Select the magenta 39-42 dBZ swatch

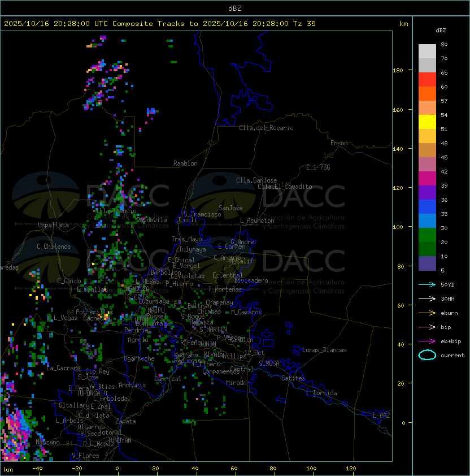click(427, 179)
